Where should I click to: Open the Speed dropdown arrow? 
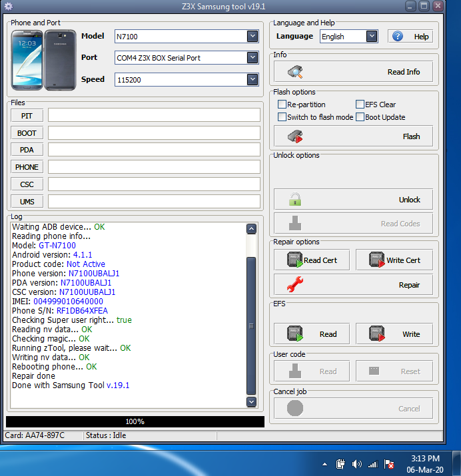[252, 79]
